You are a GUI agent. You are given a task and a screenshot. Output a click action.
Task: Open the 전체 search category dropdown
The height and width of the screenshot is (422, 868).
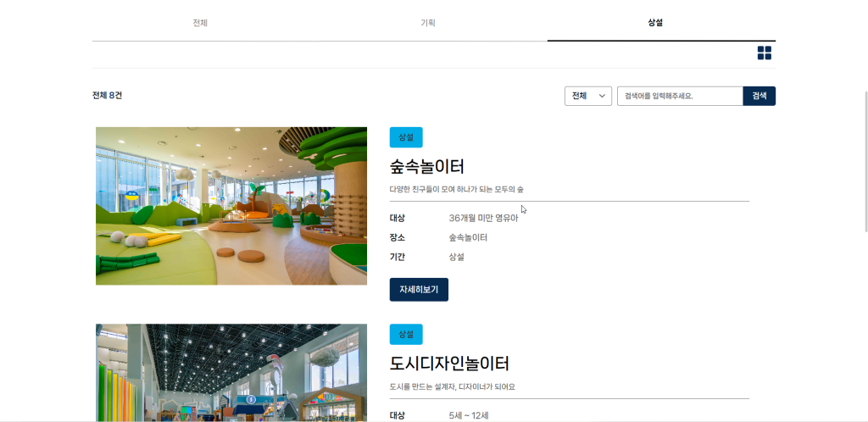click(x=588, y=96)
